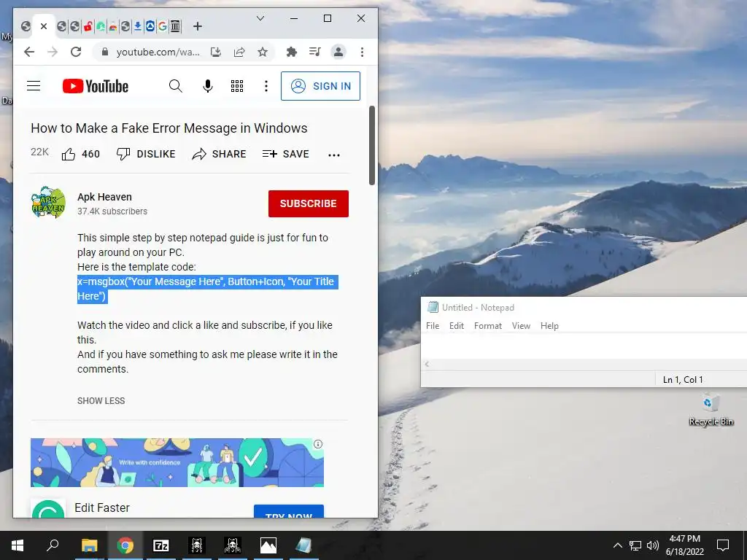The image size is (747, 560).
Task: Open Apk Heaven channel name link
Action: point(104,197)
